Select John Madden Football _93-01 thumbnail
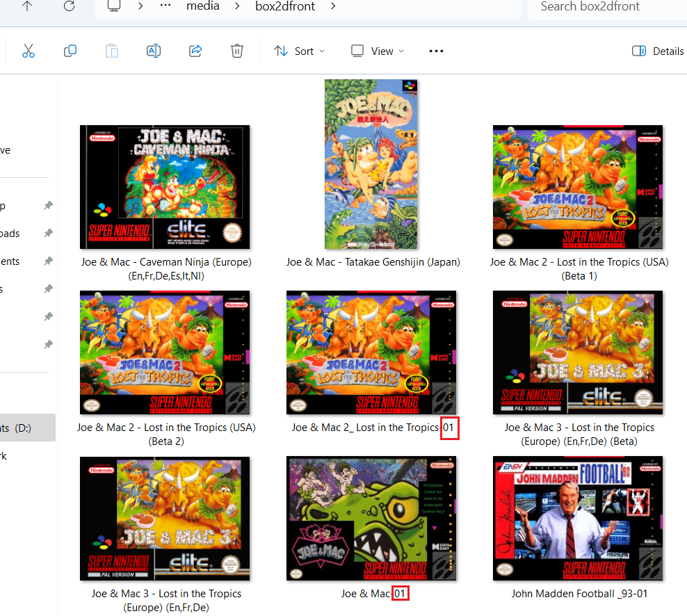 pyautogui.click(x=578, y=519)
